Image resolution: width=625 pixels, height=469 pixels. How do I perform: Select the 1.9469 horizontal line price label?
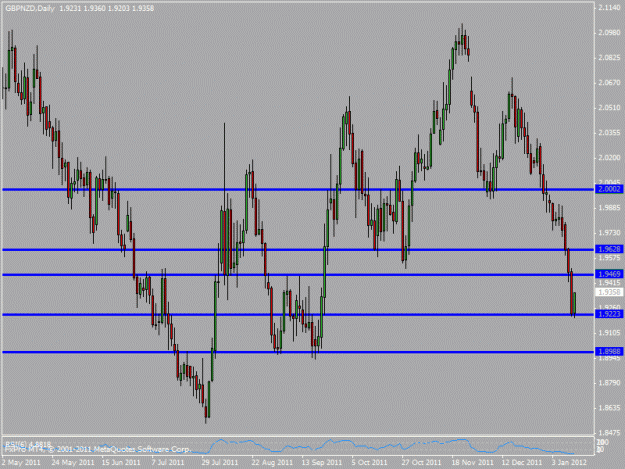click(x=609, y=274)
